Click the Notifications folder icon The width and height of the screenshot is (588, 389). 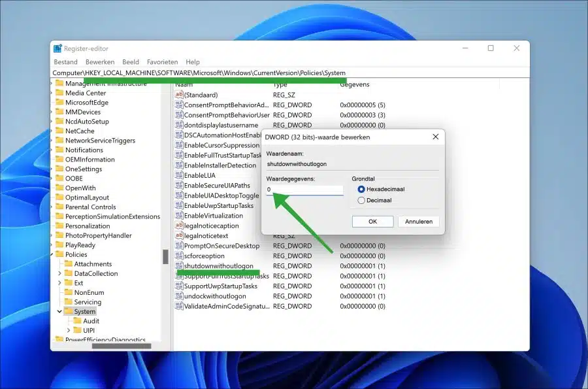[59, 150]
